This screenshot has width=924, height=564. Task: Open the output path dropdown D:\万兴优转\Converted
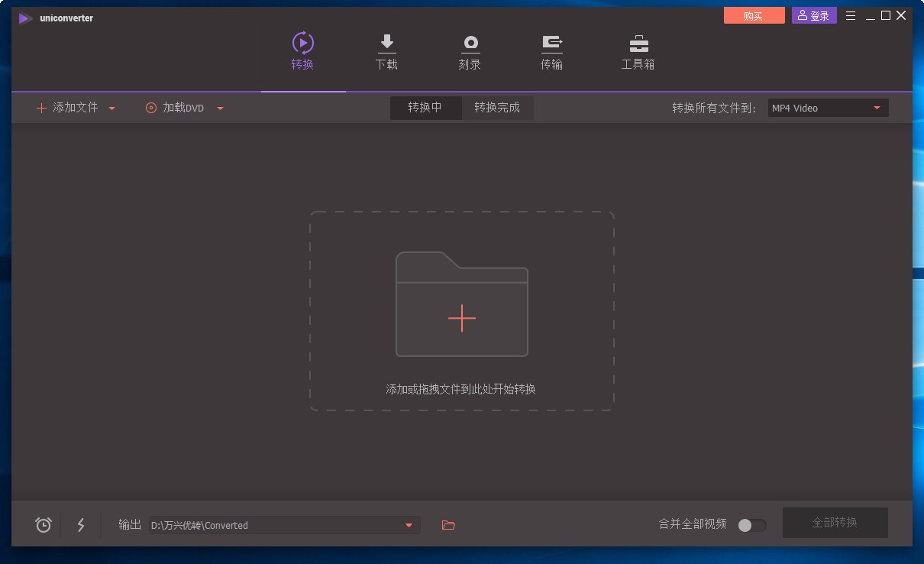[x=284, y=525]
